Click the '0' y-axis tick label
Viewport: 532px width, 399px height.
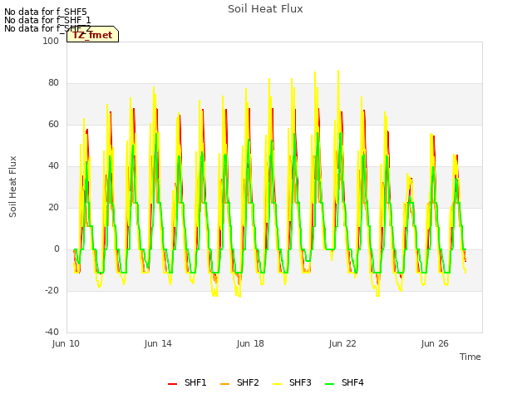click(x=57, y=249)
